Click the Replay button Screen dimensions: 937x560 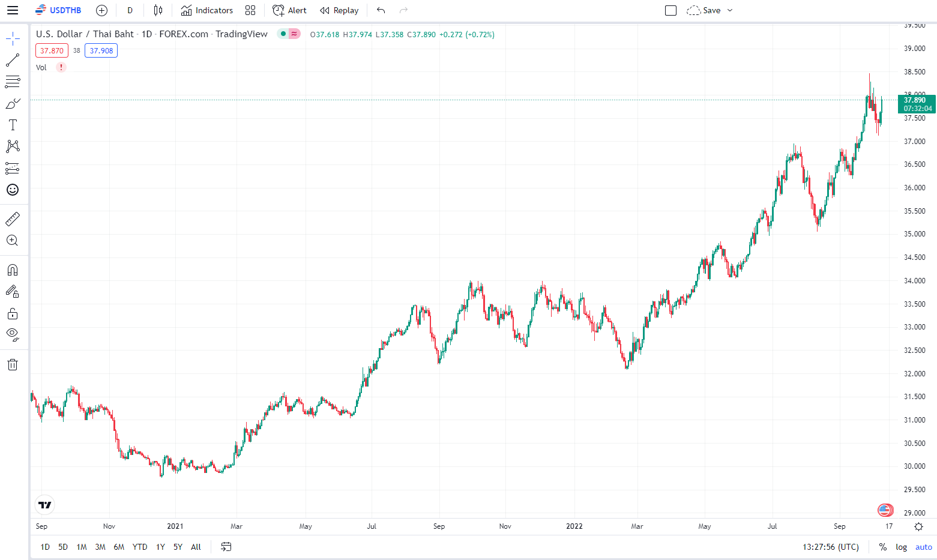click(x=339, y=10)
